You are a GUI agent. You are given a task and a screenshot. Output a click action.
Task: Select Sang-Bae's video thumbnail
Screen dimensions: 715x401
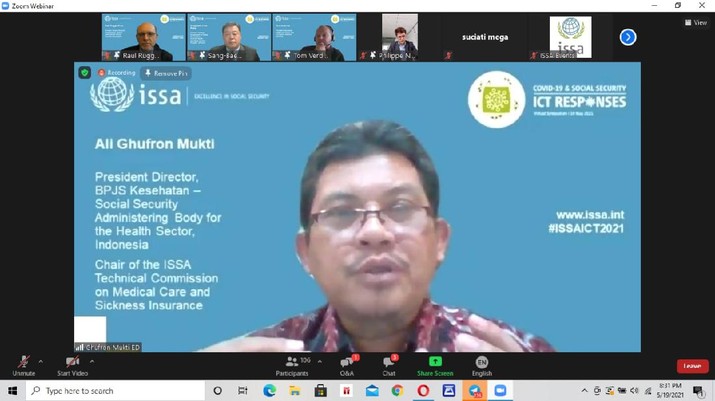click(x=229, y=37)
